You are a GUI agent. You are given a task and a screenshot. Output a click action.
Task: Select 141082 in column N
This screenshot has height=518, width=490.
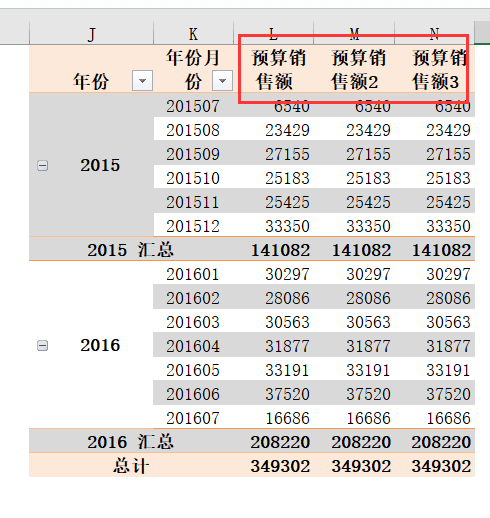tap(442, 250)
